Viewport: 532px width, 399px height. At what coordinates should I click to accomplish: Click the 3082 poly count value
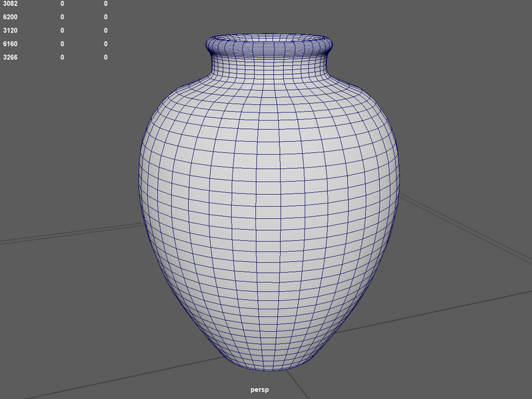click(10, 4)
